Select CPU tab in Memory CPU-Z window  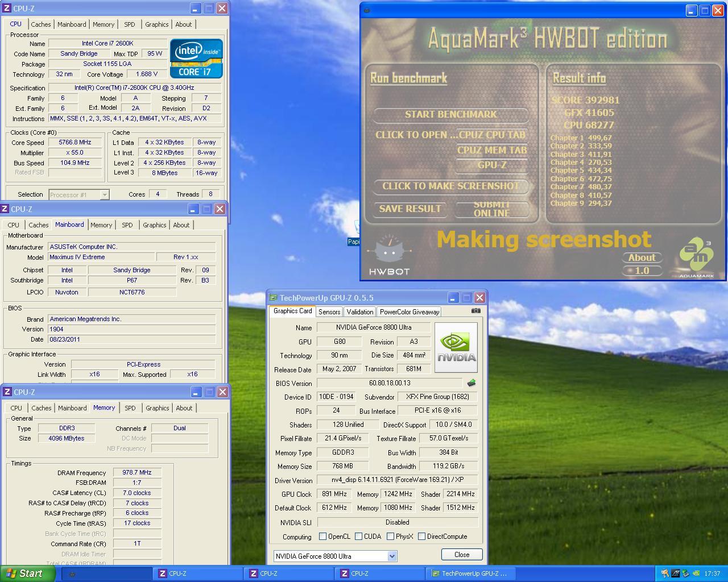click(16, 408)
